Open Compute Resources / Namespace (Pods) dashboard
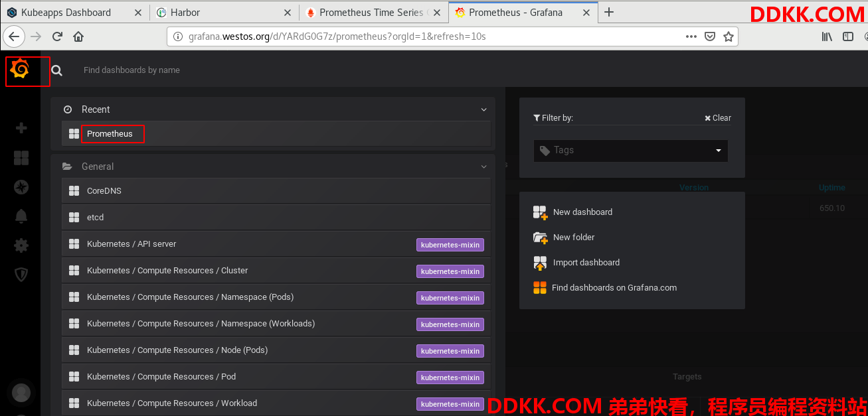Screen dimensions: 868x416 (x=276, y=297)
